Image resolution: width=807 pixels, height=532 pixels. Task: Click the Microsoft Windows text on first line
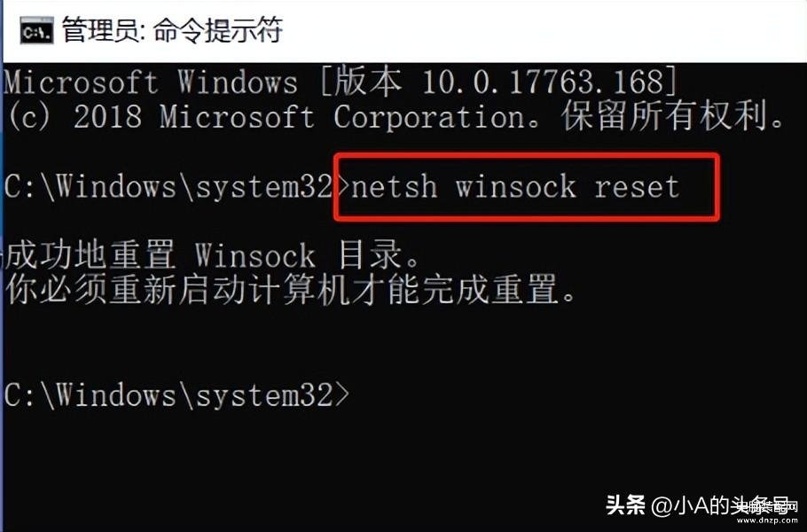point(151,82)
